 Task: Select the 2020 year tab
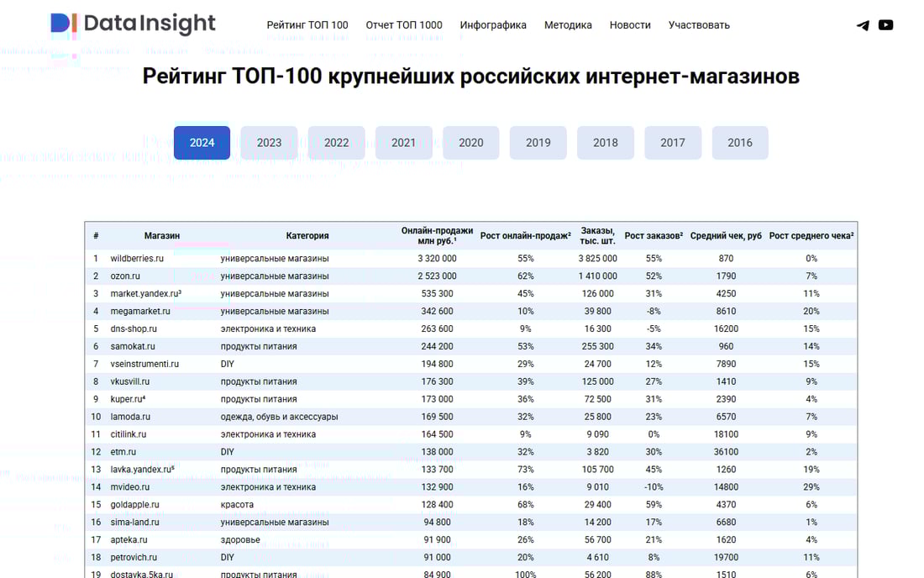click(470, 143)
